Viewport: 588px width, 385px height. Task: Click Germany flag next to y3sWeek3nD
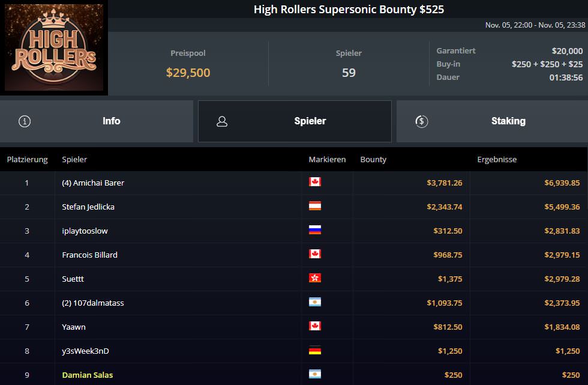(315, 350)
